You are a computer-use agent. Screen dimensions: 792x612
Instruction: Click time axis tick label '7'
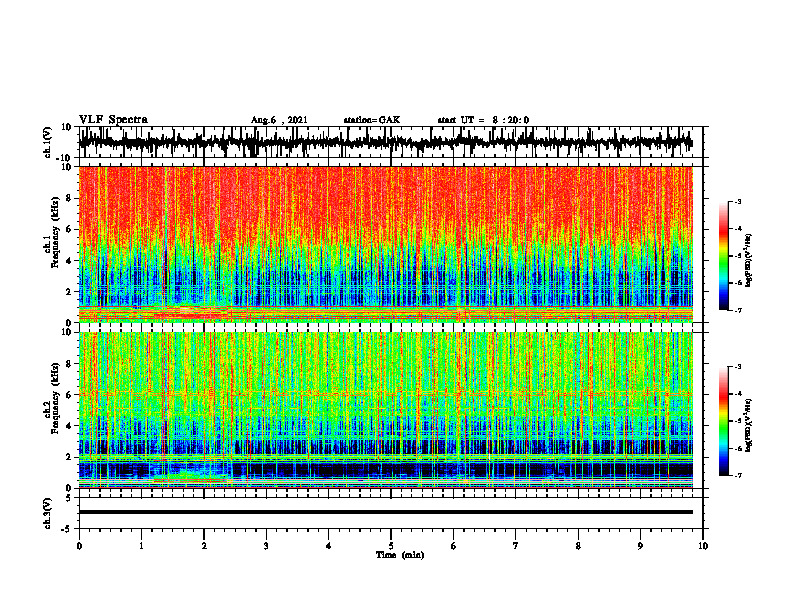516,546
